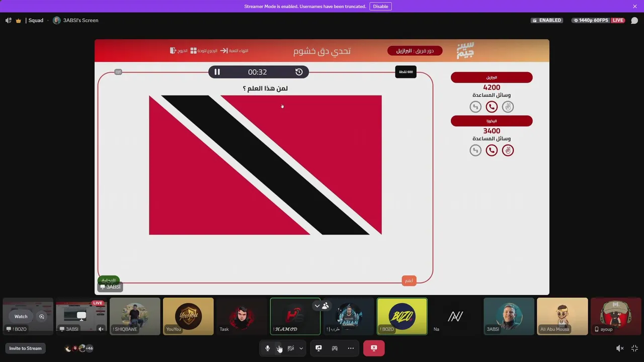Screen dimensions: 644x362
Task: Disconnect with red leave button
Action: [x=374, y=348]
